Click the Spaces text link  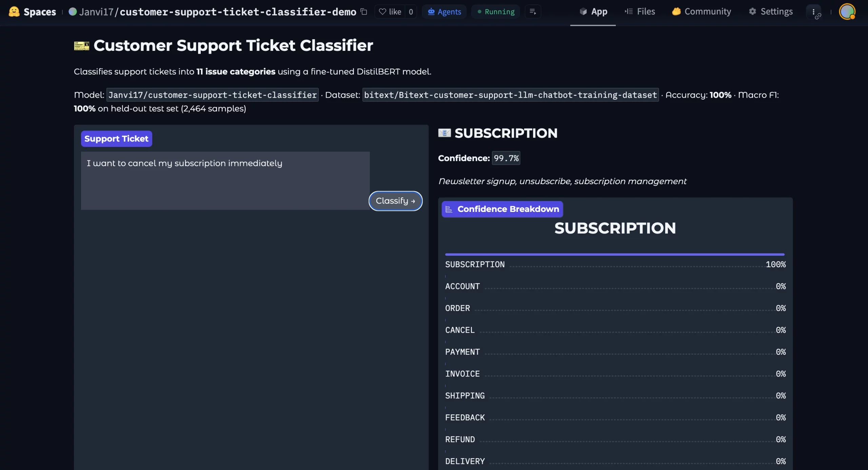tap(40, 12)
